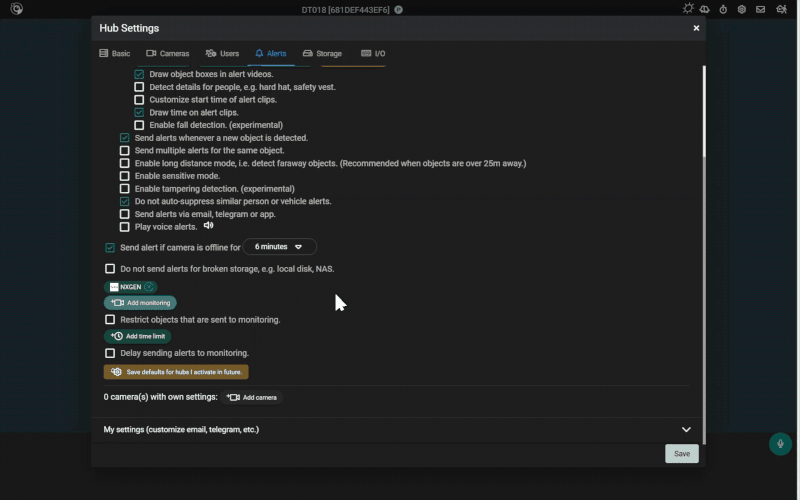800x500 pixels.
Task: Click the microphone button at bottom right
Action: tap(780, 444)
